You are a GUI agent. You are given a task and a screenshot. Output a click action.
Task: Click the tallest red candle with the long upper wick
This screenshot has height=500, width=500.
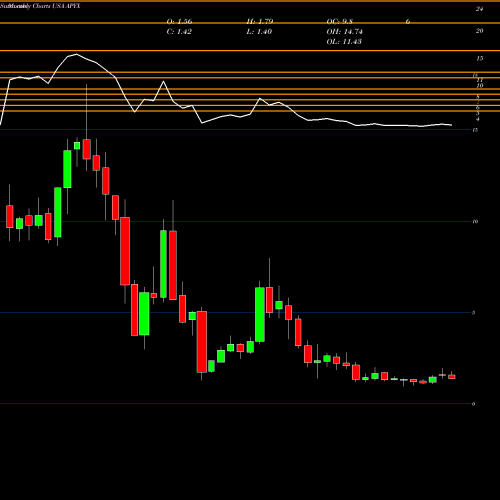pyautogui.click(x=87, y=149)
